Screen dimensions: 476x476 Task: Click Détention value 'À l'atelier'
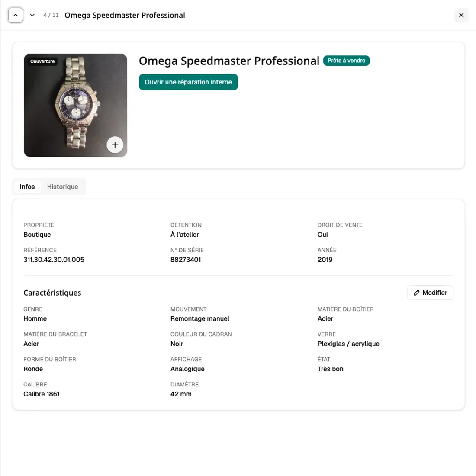click(x=185, y=235)
